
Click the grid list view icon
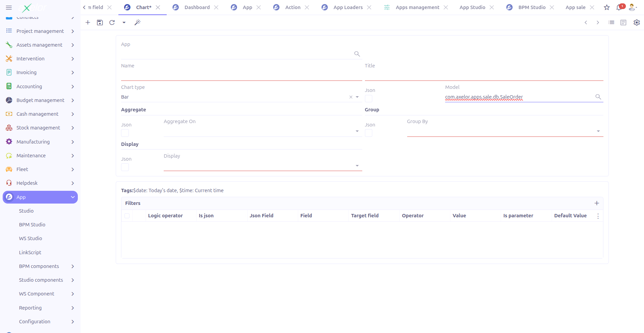[x=611, y=22]
